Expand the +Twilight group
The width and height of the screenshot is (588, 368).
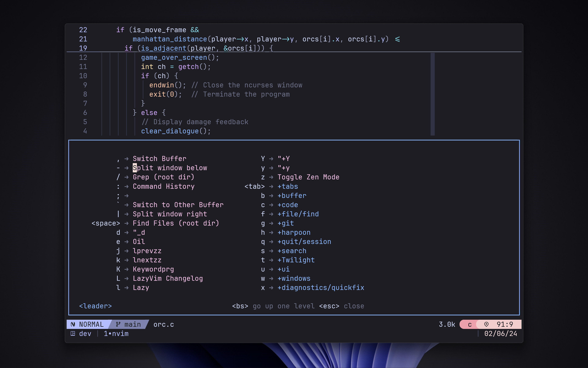coord(296,260)
